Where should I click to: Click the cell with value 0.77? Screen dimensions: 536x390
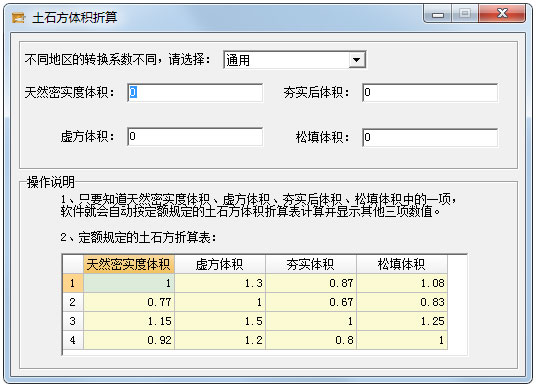pos(129,302)
